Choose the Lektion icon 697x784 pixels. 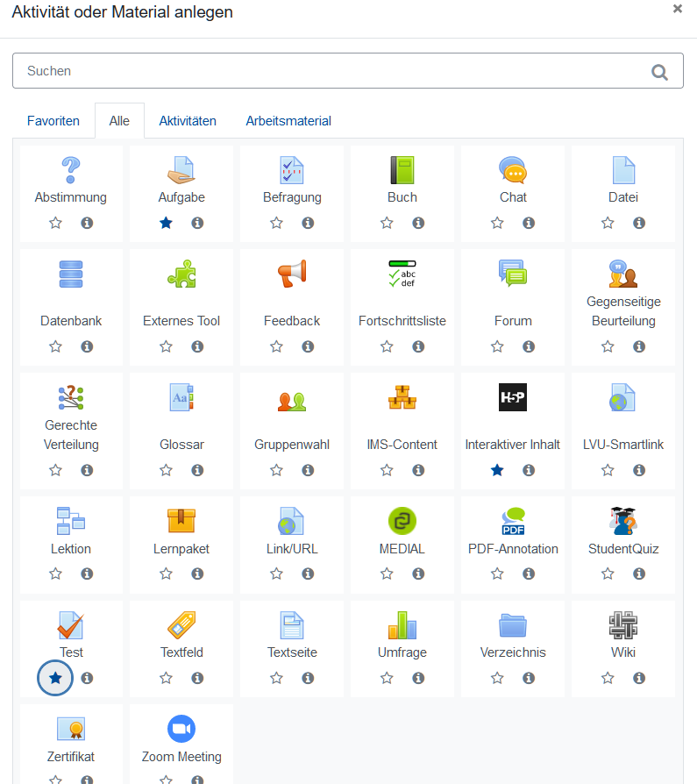tap(70, 521)
